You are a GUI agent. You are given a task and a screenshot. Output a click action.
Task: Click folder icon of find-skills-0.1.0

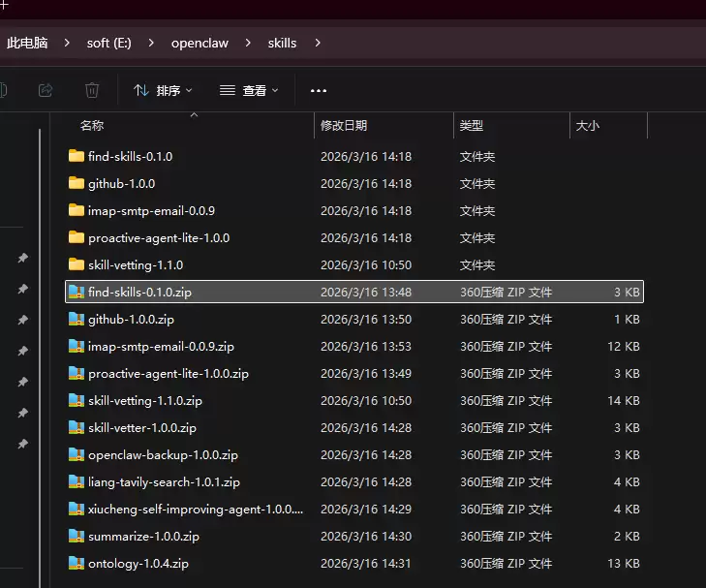point(77,156)
